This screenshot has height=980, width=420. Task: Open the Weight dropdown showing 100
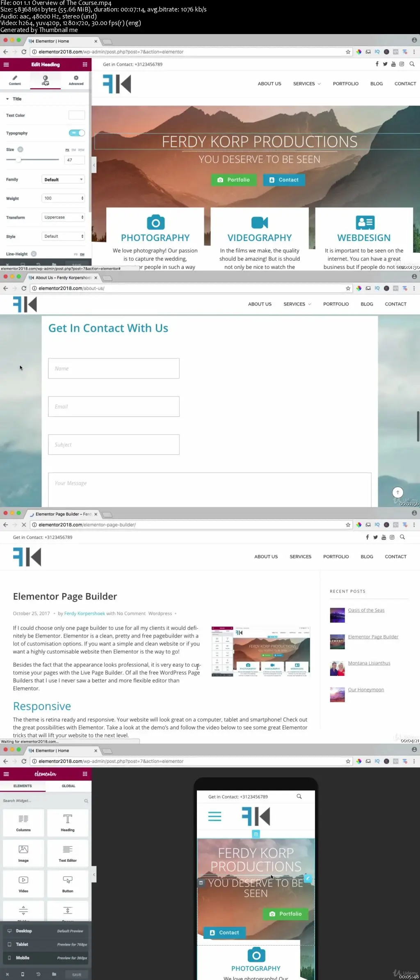point(63,198)
